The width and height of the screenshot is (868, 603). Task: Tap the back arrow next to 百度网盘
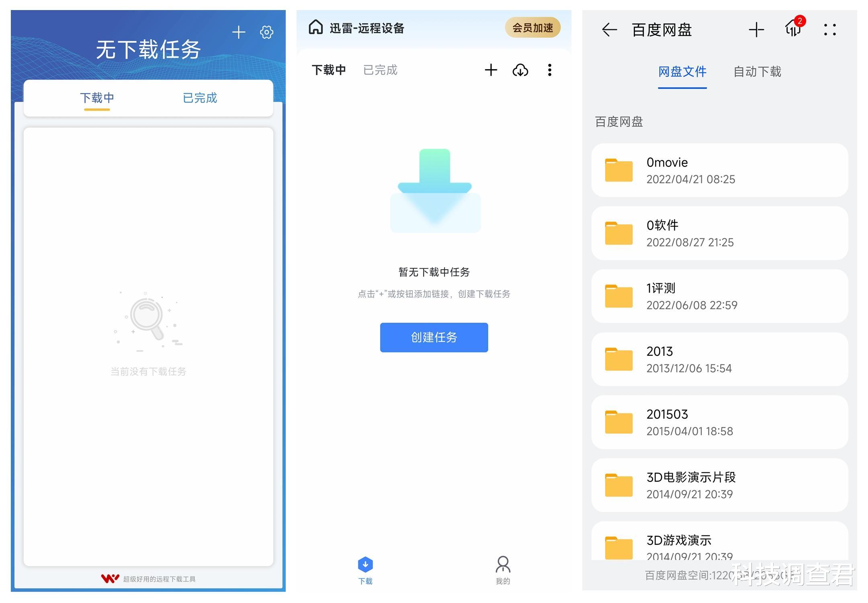(608, 30)
